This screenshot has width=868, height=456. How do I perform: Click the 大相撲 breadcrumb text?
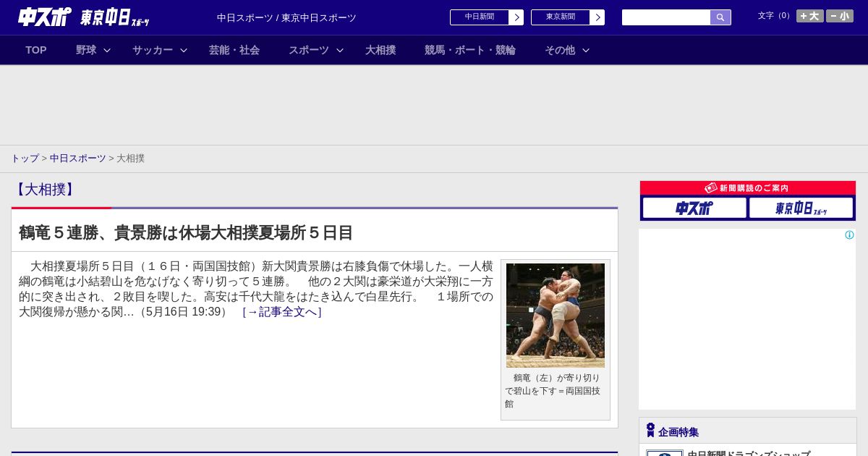tap(130, 158)
